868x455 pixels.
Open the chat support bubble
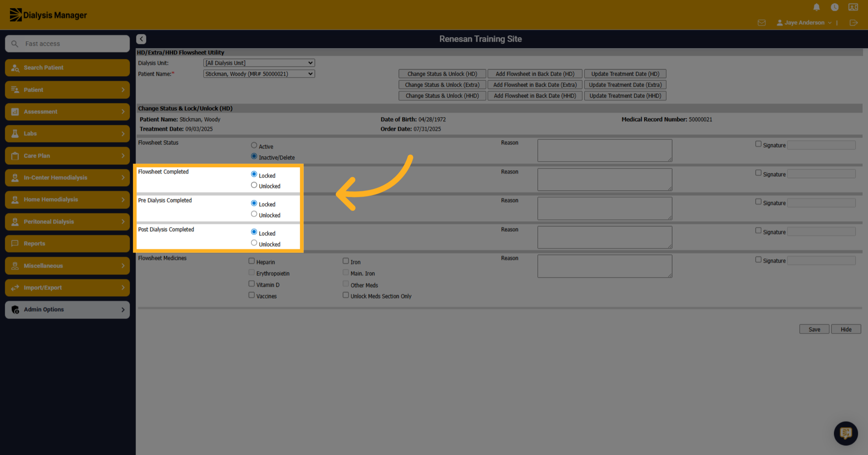coord(846,433)
